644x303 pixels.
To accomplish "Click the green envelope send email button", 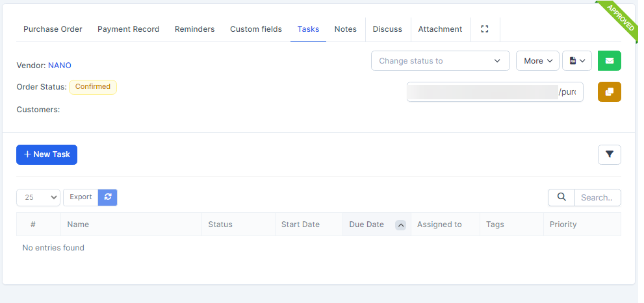I will 609,61.
